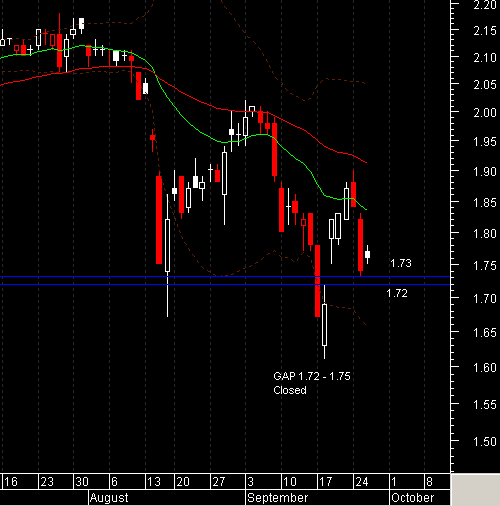Click date 20 on time axis

[x=183, y=482]
